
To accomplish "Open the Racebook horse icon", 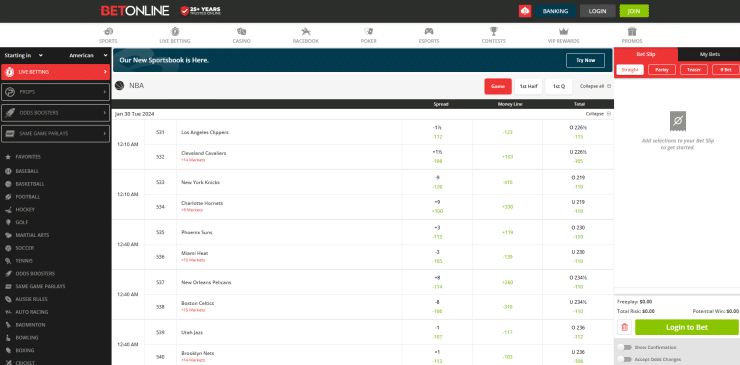I will pyautogui.click(x=306, y=32).
